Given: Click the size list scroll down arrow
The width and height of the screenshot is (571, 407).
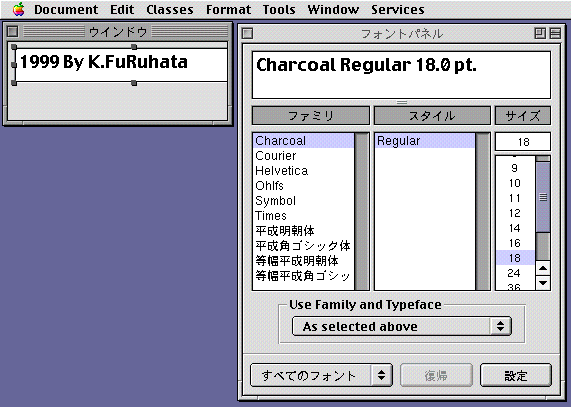Looking at the screenshot, I should pos(543,283).
